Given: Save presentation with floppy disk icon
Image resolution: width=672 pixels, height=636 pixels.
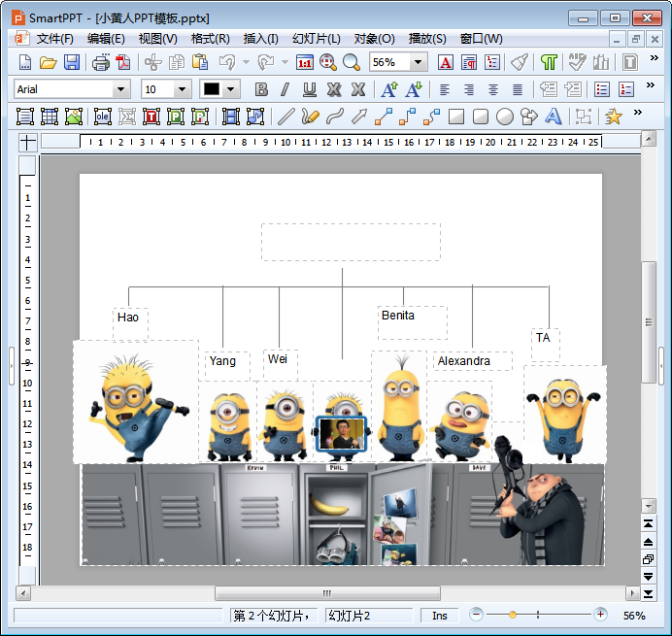Looking at the screenshot, I should click(72, 62).
